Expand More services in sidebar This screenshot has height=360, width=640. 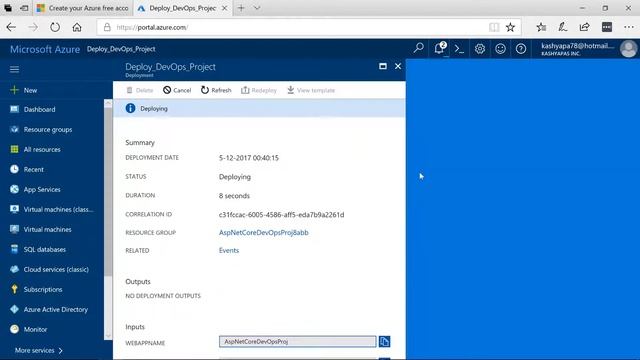coord(38,350)
